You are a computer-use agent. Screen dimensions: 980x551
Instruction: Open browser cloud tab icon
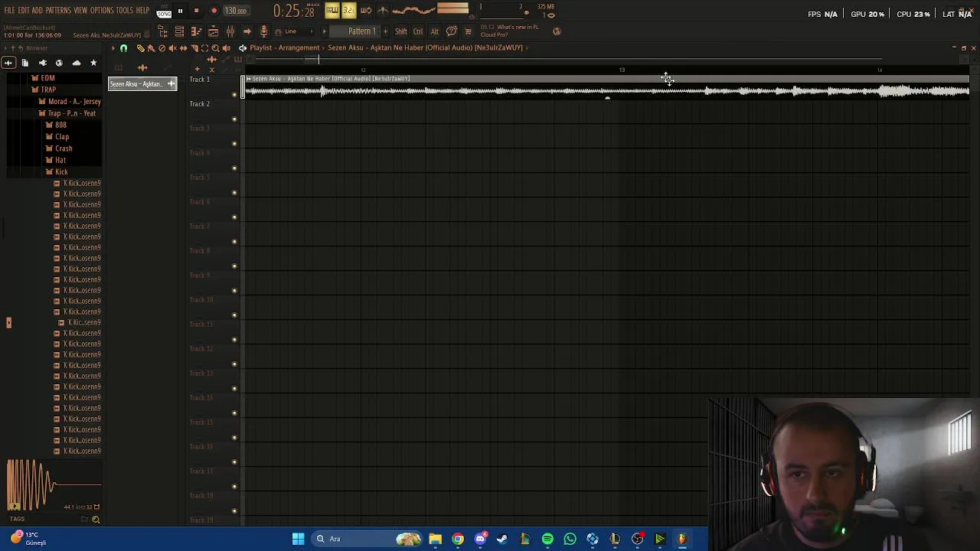coord(76,63)
